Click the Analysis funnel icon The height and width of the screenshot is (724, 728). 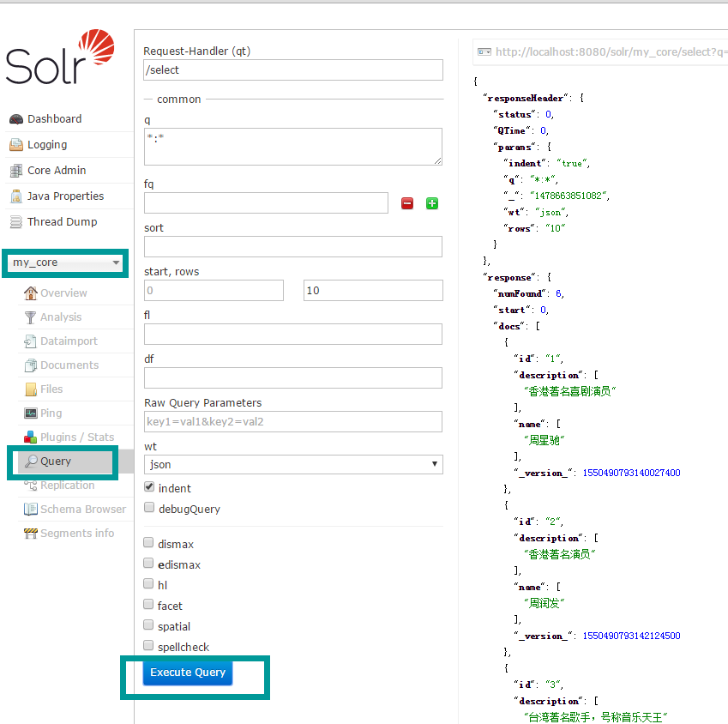pos(30,317)
